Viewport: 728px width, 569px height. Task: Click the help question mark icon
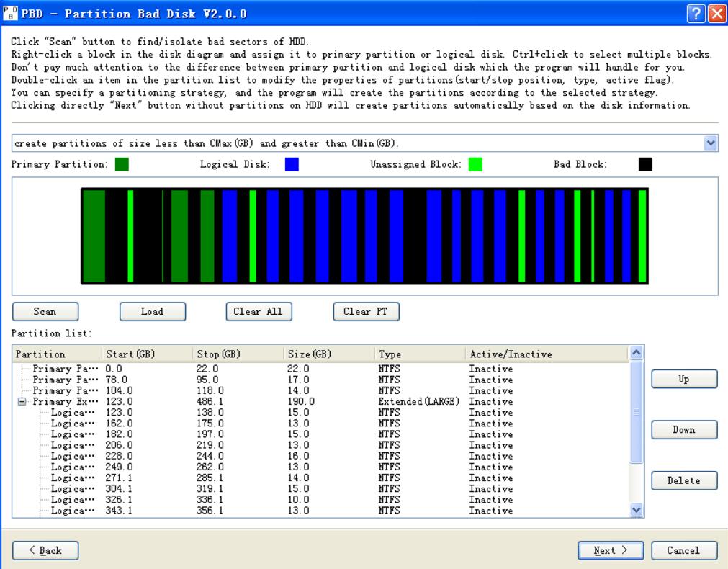(696, 14)
